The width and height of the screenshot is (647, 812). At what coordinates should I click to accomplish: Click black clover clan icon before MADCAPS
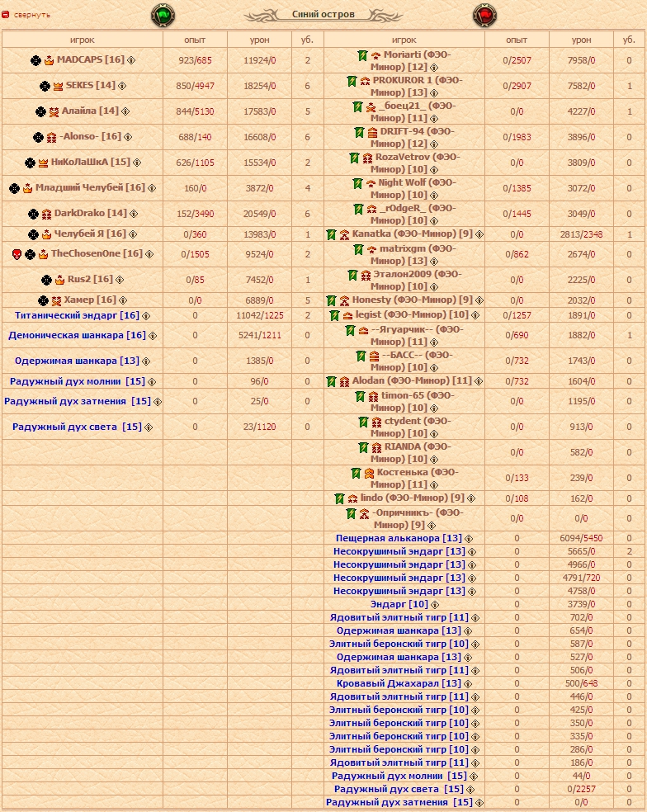tap(35, 60)
